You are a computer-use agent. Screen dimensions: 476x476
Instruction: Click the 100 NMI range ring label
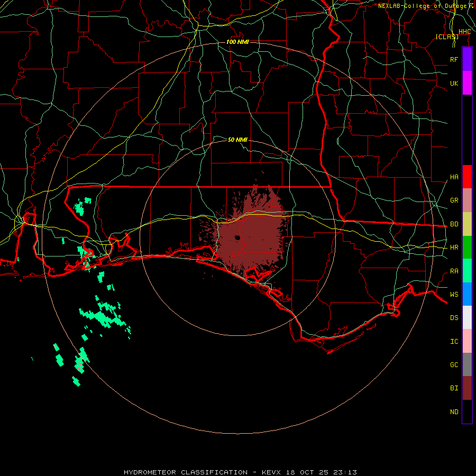237,42
